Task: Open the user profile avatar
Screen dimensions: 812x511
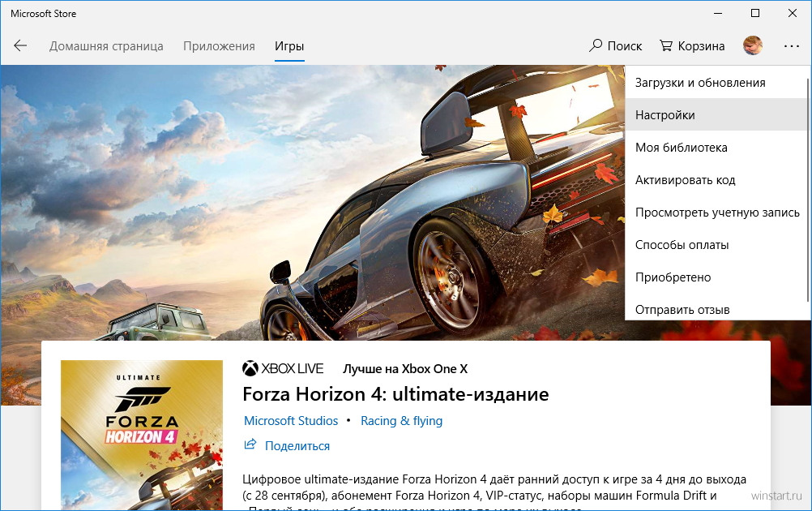Action: tap(753, 45)
